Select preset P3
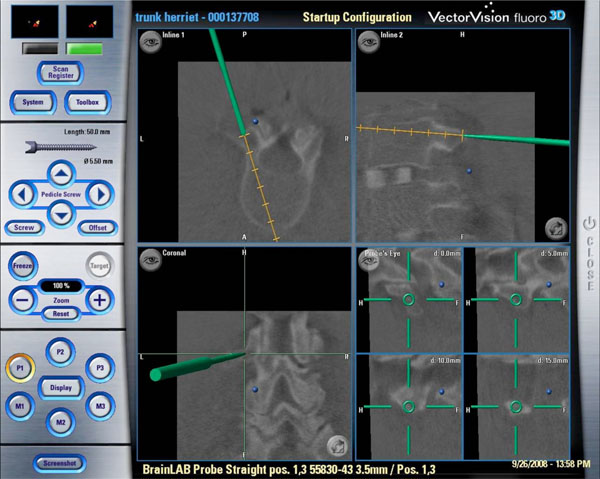The image size is (600, 479). (100, 368)
